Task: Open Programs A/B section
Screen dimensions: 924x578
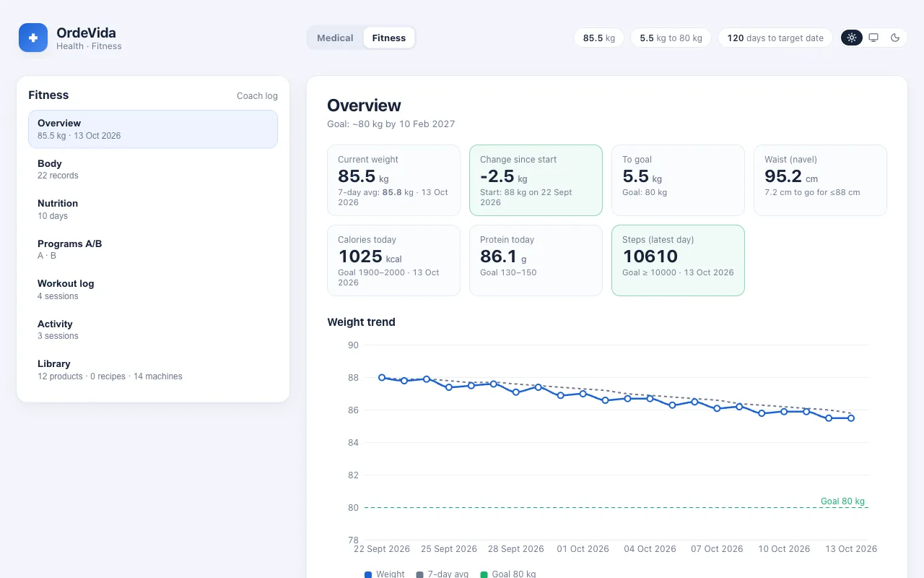Action: [153, 249]
